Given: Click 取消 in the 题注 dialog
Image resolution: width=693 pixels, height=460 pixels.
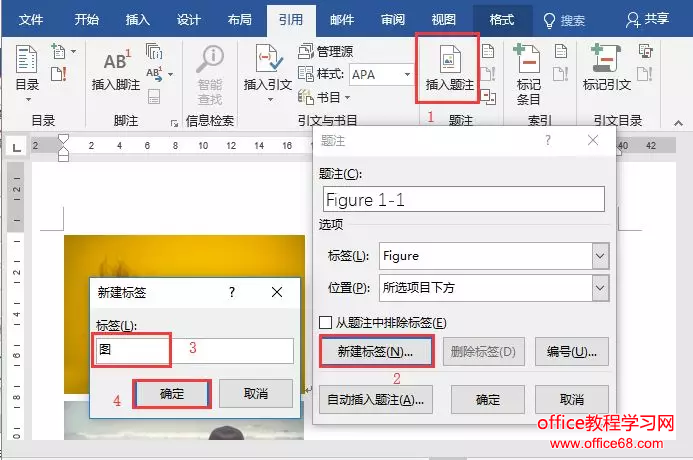Looking at the screenshot, I should [571, 400].
